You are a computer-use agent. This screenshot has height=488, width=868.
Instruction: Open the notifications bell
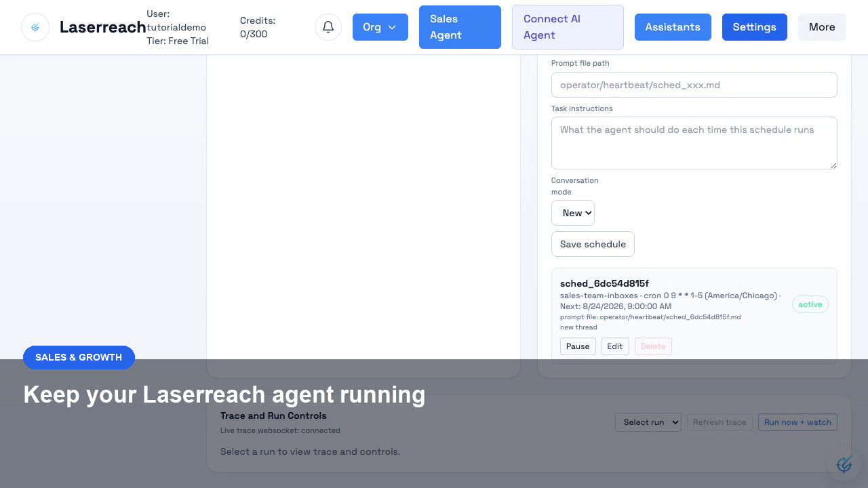click(x=328, y=27)
